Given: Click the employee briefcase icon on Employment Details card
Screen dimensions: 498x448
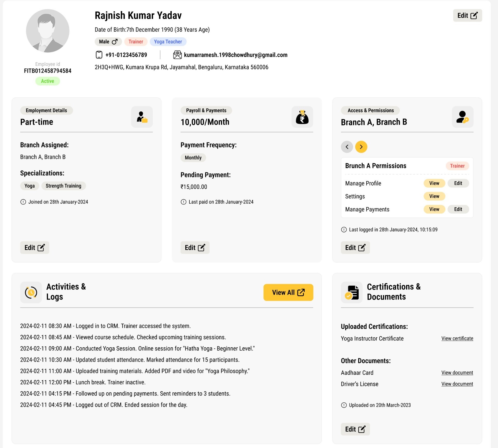Looking at the screenshot, I should pos(142,117).
